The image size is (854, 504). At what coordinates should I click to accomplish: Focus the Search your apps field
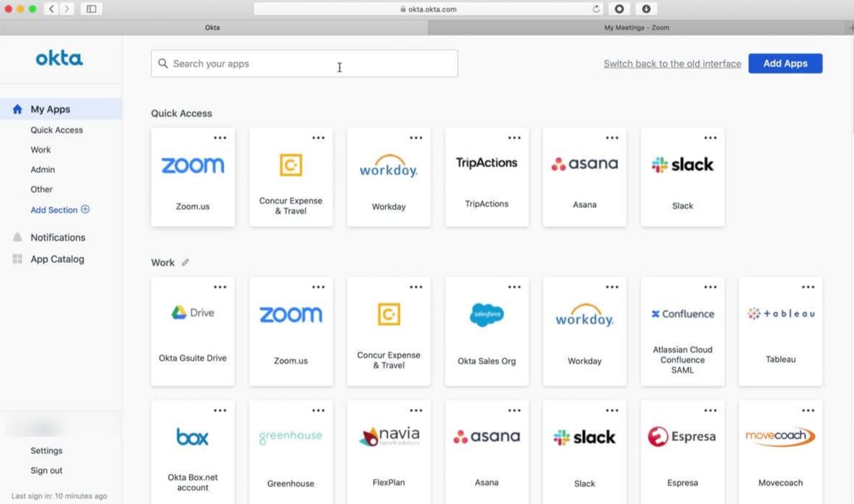pyautogui.click(x=304, y=64)
